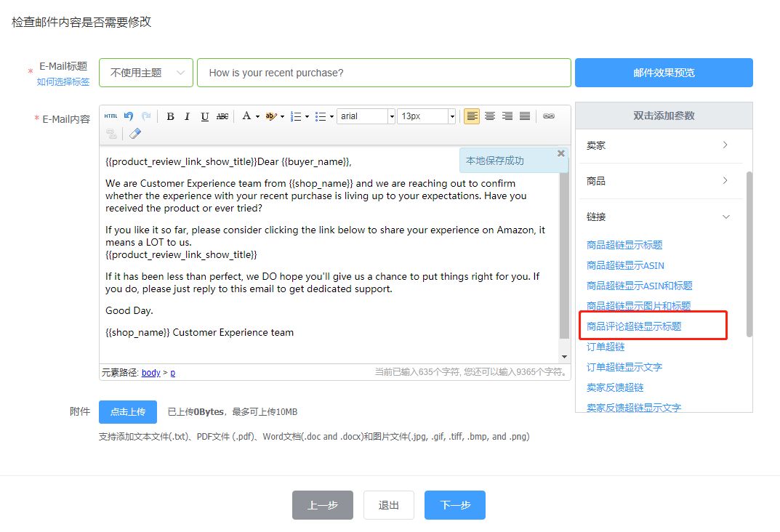Insert a hyperlink with link icon
The height and width of the screenshot is (532, 780).
tap(549, 116)
